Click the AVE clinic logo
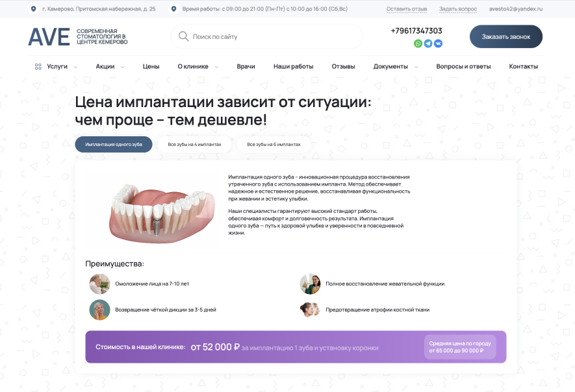 (49, 37)
